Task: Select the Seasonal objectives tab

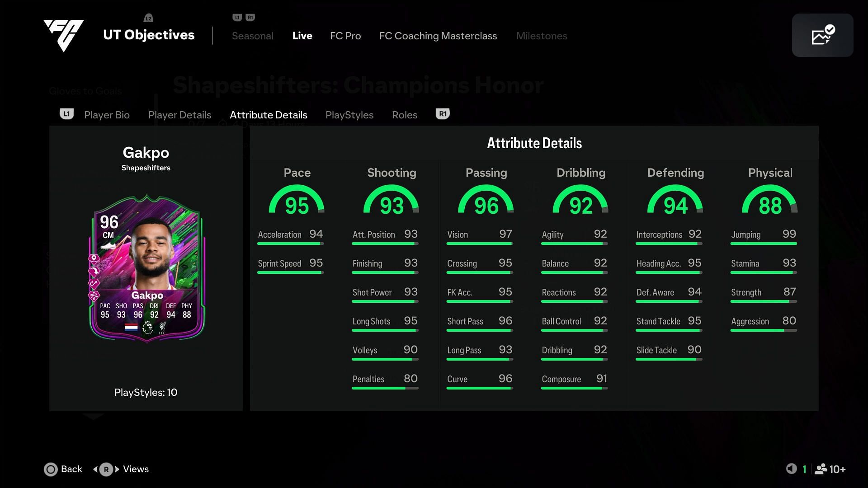Action: tap(252, 36)
